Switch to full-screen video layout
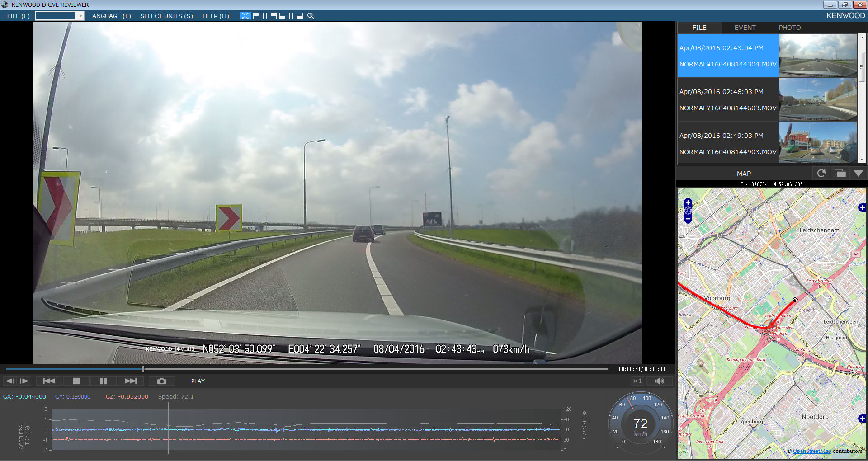 [x=245, y=16]
